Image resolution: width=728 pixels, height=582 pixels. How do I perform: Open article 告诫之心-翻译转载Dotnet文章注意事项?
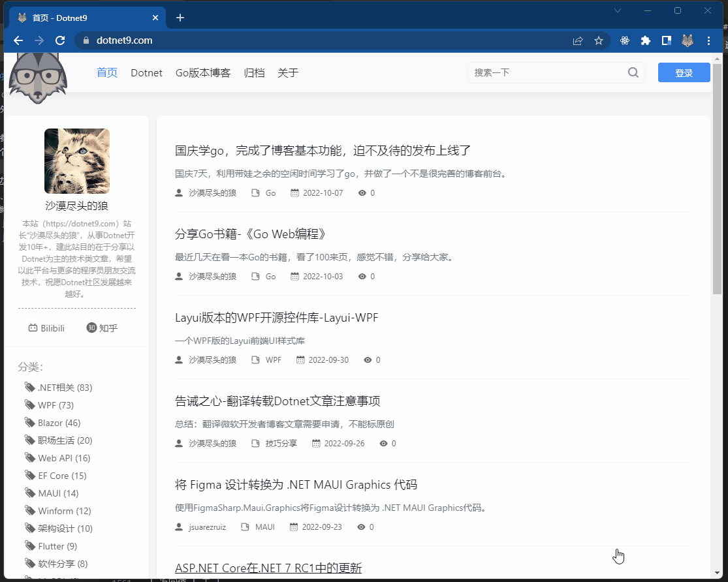(277, 401)
